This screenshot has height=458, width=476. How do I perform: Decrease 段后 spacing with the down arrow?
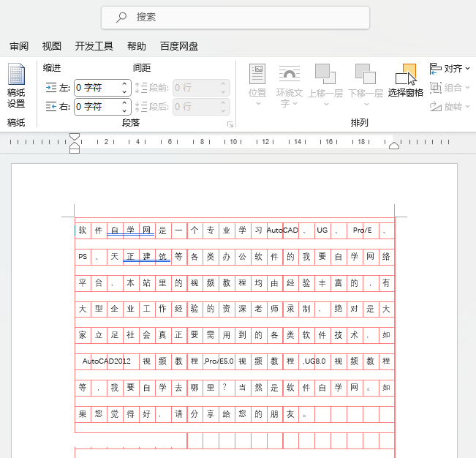pos(223,111)
